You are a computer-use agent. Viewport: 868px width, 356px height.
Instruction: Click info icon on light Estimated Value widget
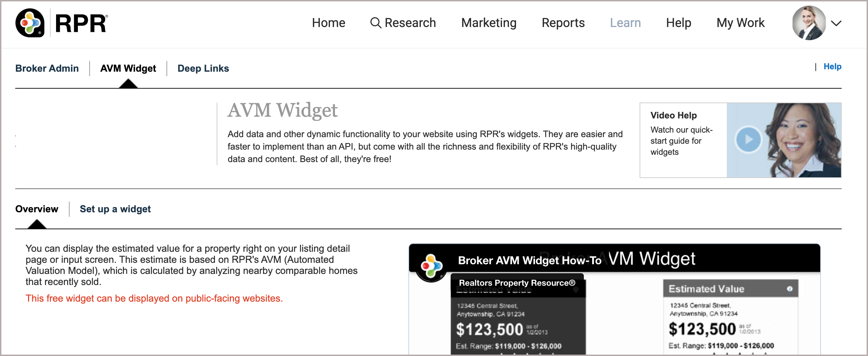789,289
